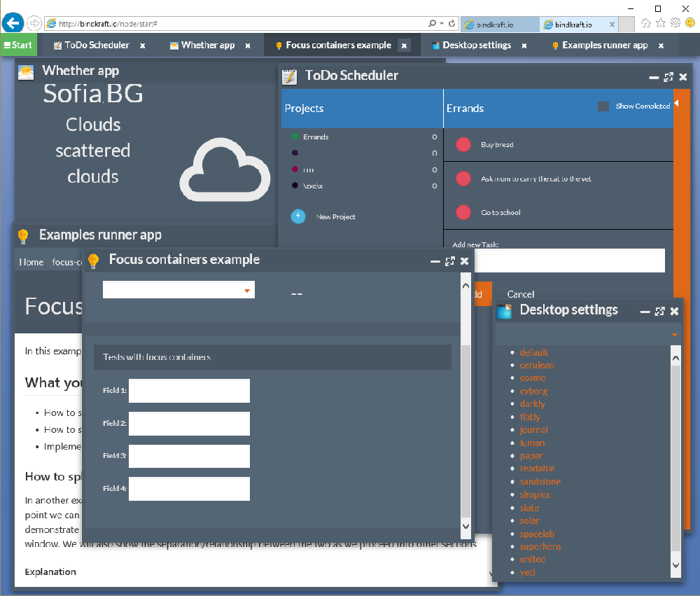Screen dimensions: 700x596
Task: Minimize the Desktop settings window
Action: tap(645, 312)
